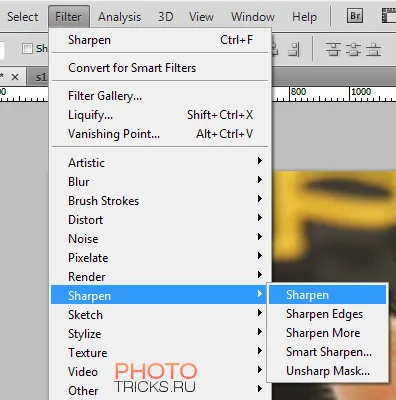
Task: Close the document tab with X
Action: [x=15, y=77]
